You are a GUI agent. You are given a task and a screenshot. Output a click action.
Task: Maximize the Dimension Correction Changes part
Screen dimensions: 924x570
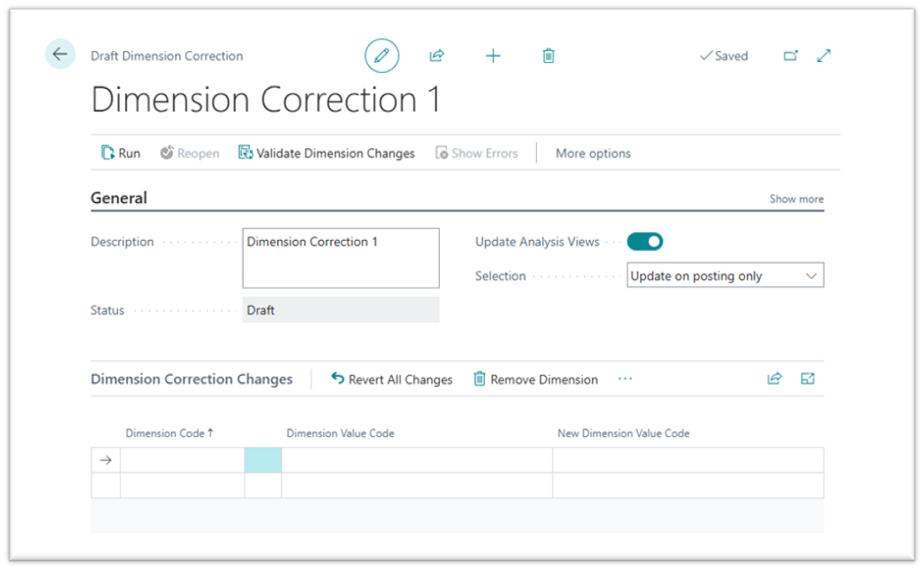click(x=808, y=379)
